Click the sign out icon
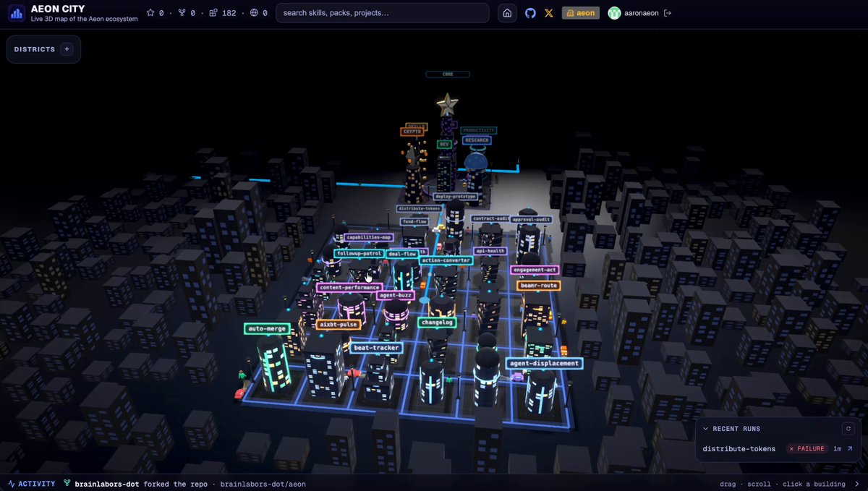The image size is (868, 491). coord(668,13)
